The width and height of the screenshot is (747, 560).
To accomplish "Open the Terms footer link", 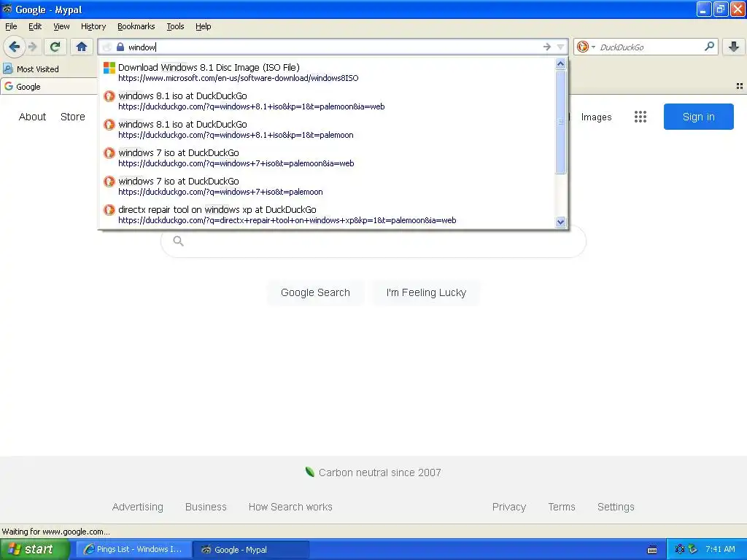I will coord(562,507).
